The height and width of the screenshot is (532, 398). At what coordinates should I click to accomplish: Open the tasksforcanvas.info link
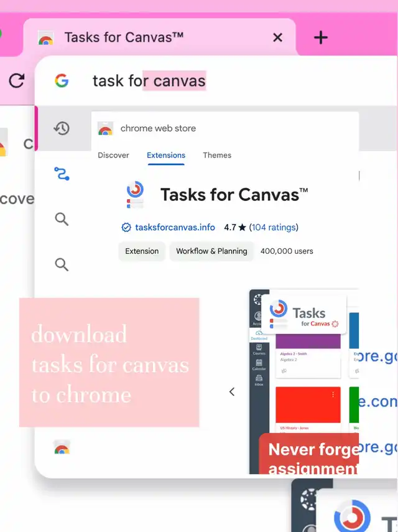(175, 227)
